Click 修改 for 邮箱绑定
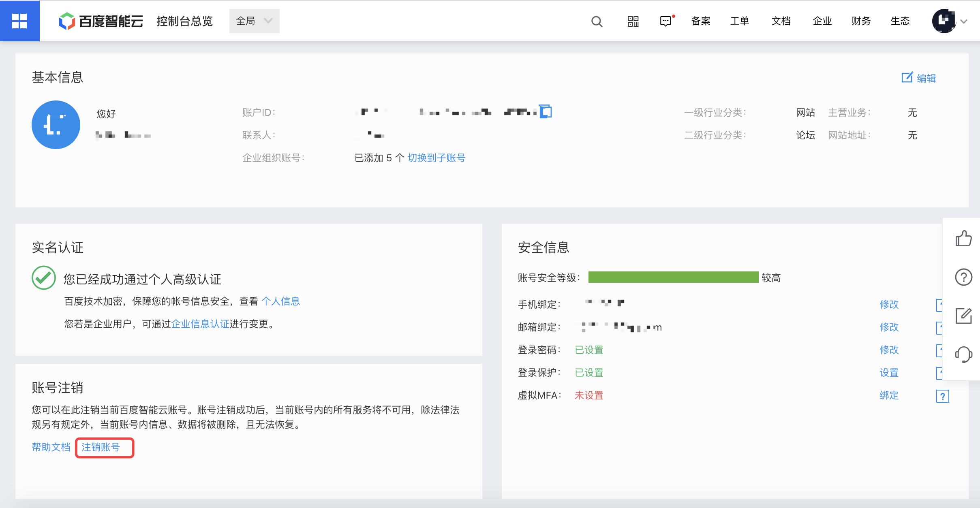This screenshot has height=508, width=980. pos(889,327)
